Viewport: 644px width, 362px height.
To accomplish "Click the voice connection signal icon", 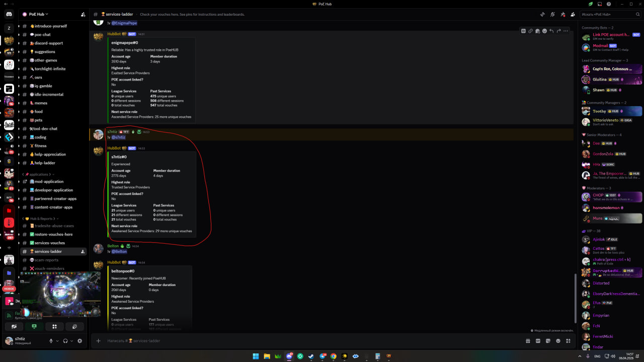I will click(9, 315).
